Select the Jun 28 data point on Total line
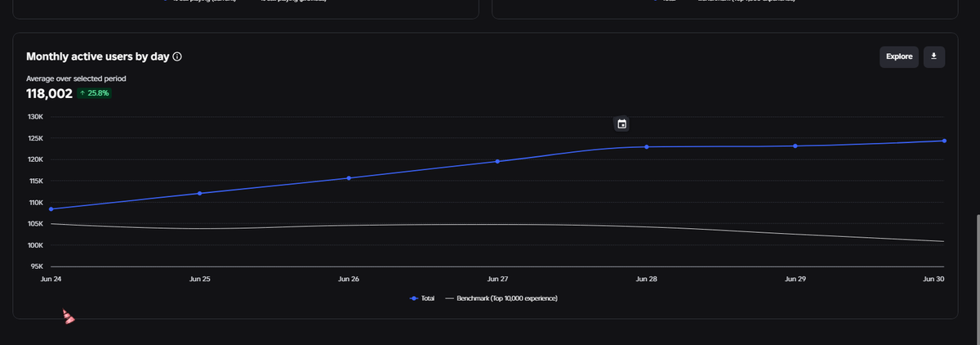Viewport: 980px width, 345px height. (647, 147)
